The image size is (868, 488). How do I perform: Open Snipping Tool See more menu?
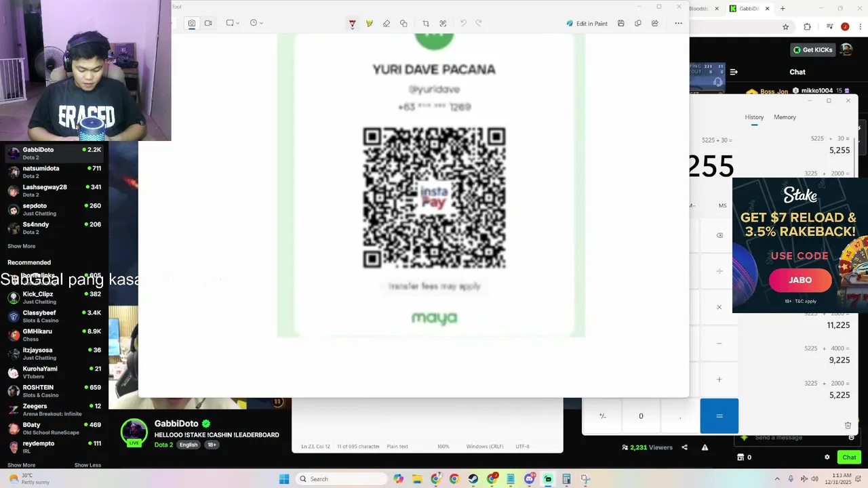click(678, 23)
